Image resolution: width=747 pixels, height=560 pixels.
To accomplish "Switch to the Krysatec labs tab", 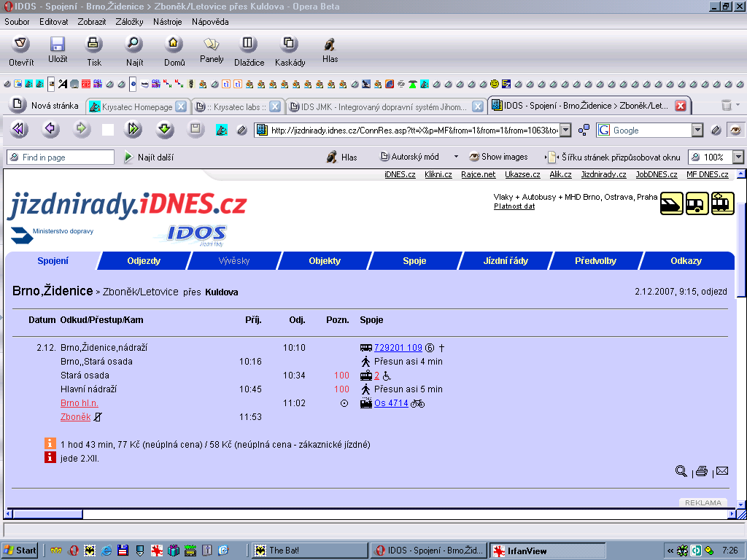I will point(239,106).
